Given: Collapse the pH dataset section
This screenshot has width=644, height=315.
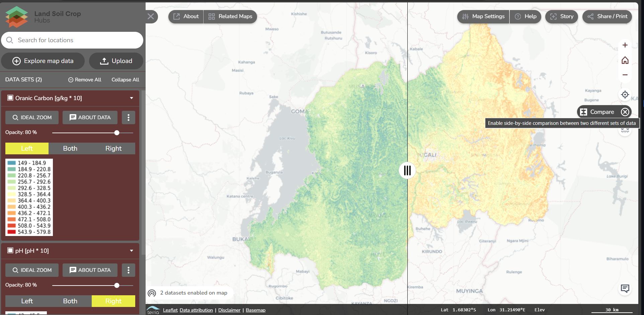Looking at the screenshot, I should pyautogui.click(x=132, y=251).
